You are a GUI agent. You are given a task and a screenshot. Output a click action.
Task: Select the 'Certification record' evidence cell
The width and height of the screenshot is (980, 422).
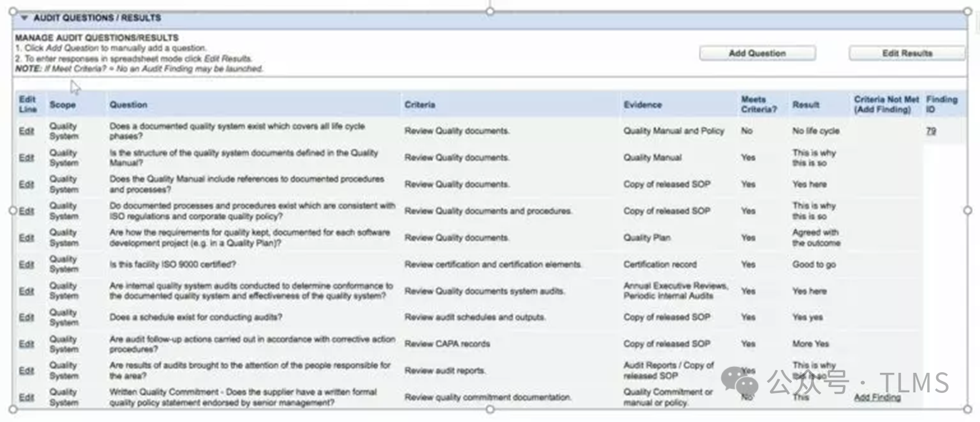click(660, 264)
